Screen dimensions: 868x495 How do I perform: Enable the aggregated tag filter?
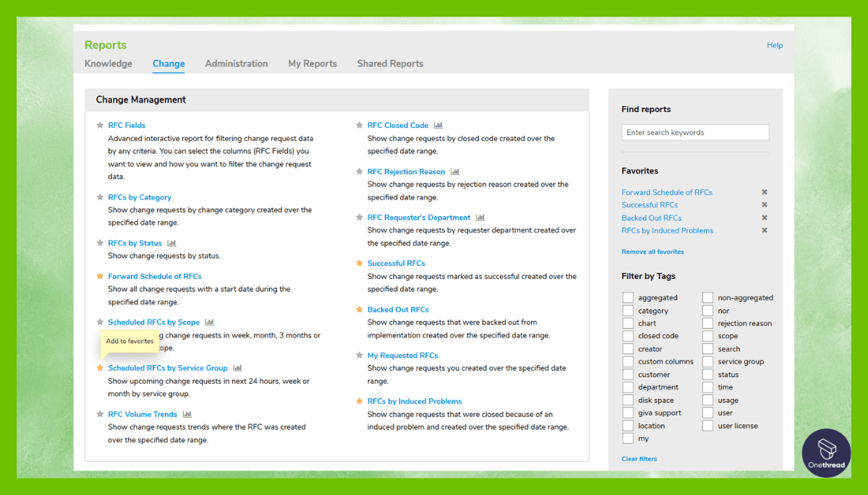(x=628, y=297)
